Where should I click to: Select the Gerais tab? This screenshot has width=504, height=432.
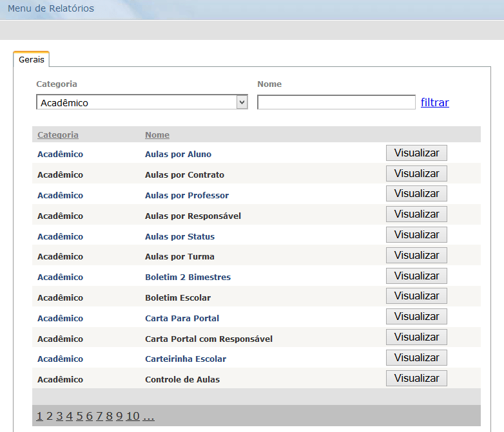tap(31, 59)
